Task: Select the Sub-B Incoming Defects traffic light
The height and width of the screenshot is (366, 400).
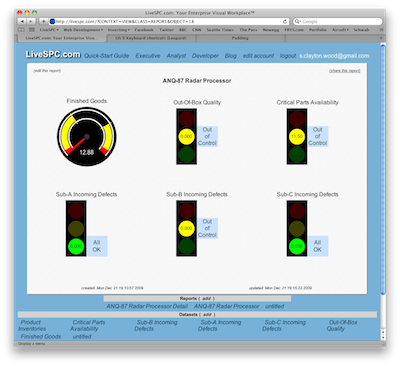Action: pos(186,228)
